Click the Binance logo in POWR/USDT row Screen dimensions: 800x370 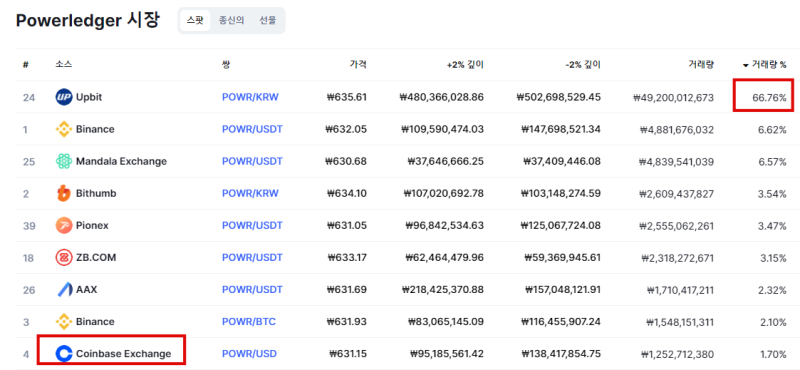point(64,129)
